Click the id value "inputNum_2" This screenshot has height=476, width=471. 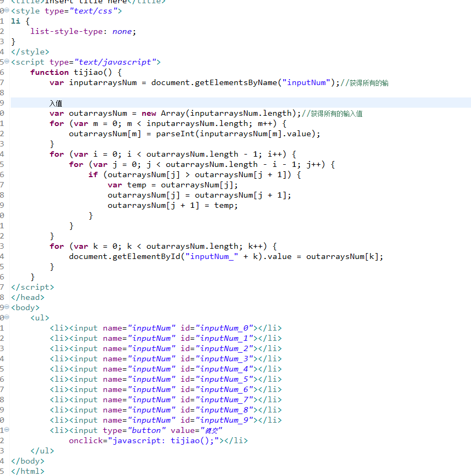click(x=224, y=349)
